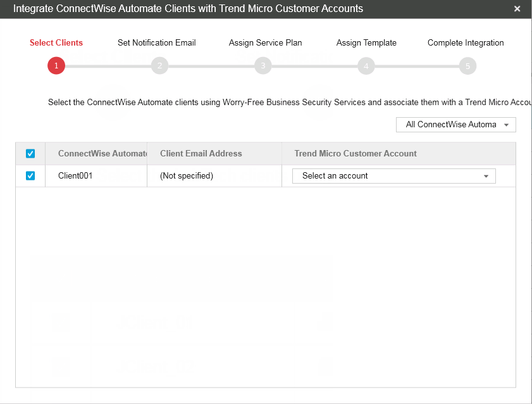Close the integration dialog with the X

pos(517,9)
